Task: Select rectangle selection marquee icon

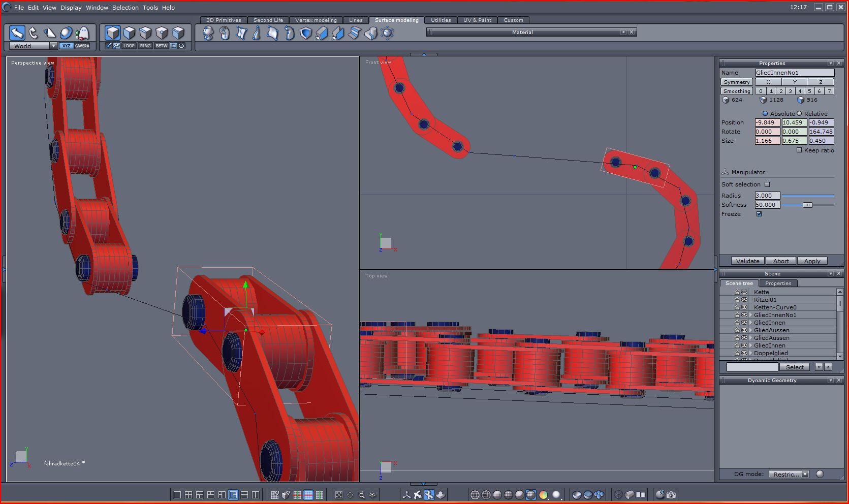Action: click(x=174, y=46)
